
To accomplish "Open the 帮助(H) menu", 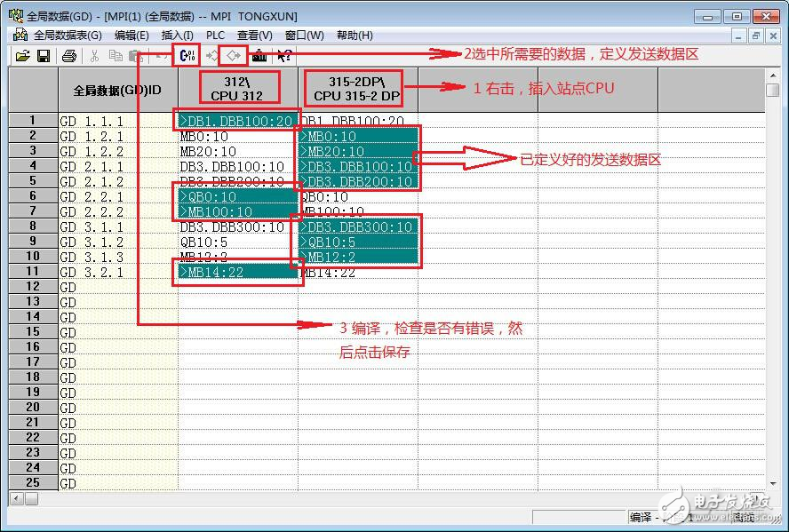I will click(355, 36).
